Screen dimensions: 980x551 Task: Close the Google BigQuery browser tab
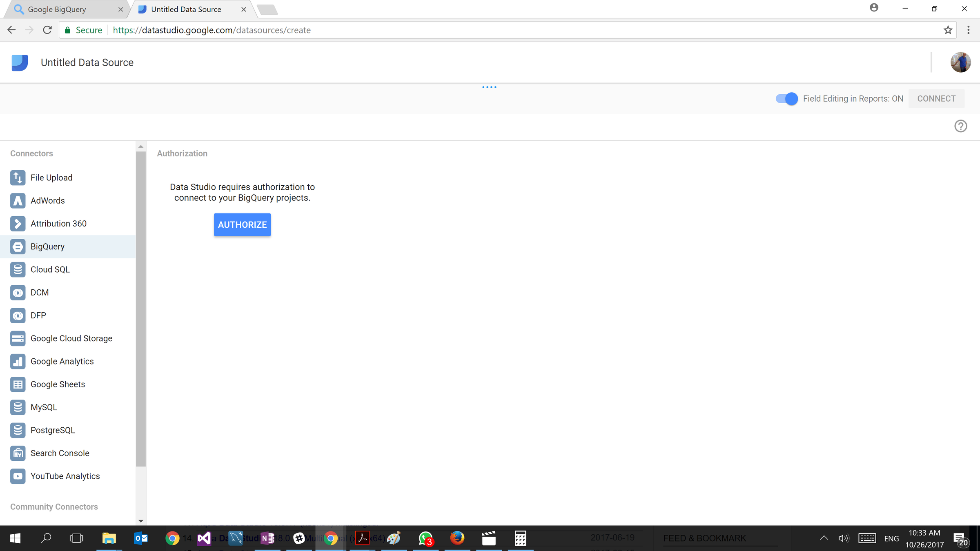point(120,9)
